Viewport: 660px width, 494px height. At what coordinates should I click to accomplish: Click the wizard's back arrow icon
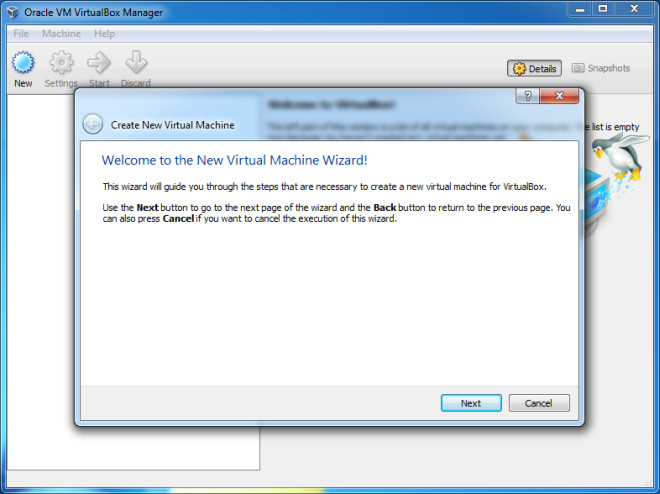tap(93, 124)
